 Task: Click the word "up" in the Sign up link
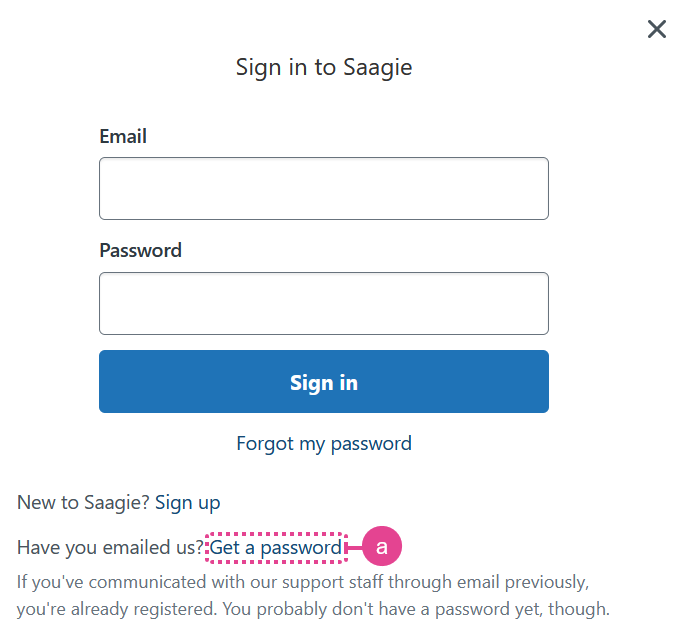[x=209, y=504]
